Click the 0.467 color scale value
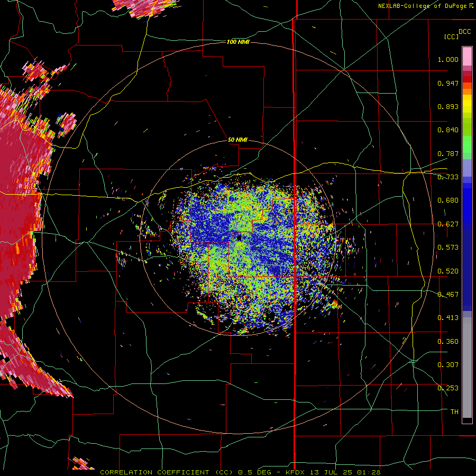Viewport: 476px width, 476px height. (448, 295)
